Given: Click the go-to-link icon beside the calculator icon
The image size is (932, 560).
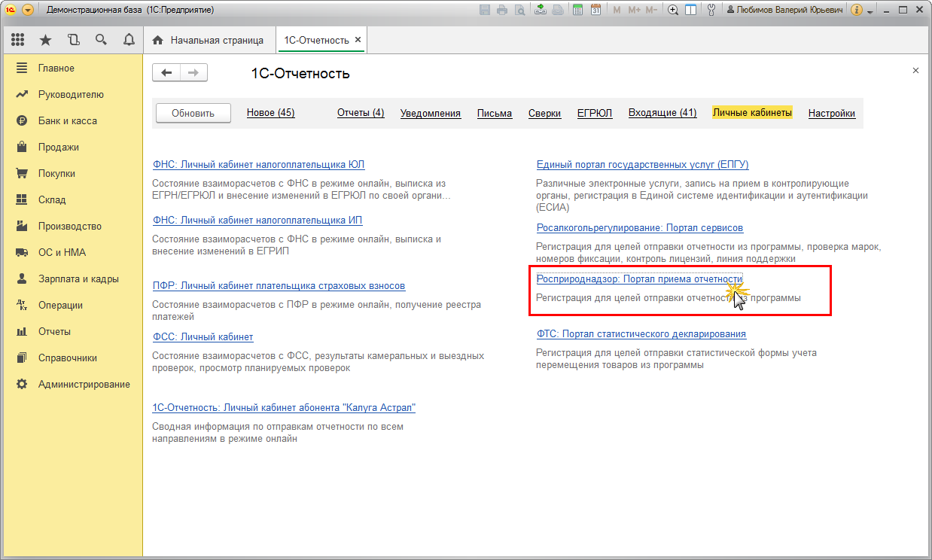Looking at the screenshot, I should click(558, 10).
